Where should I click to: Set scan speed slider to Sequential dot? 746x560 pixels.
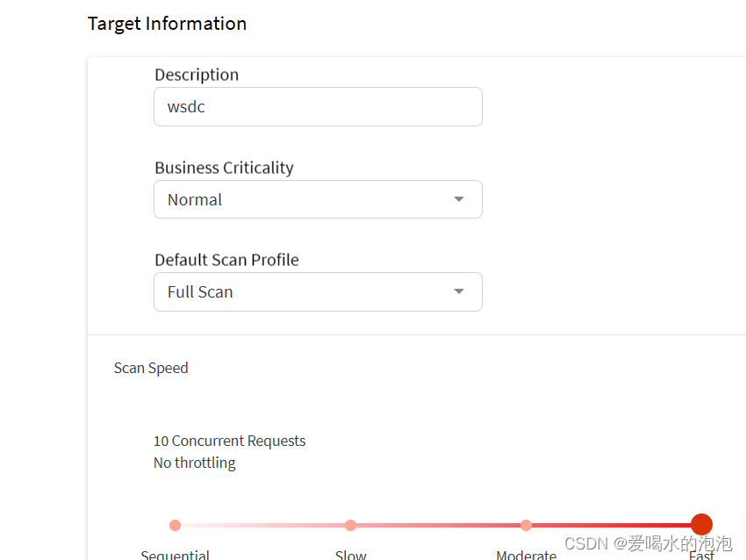tap(175, 525)
